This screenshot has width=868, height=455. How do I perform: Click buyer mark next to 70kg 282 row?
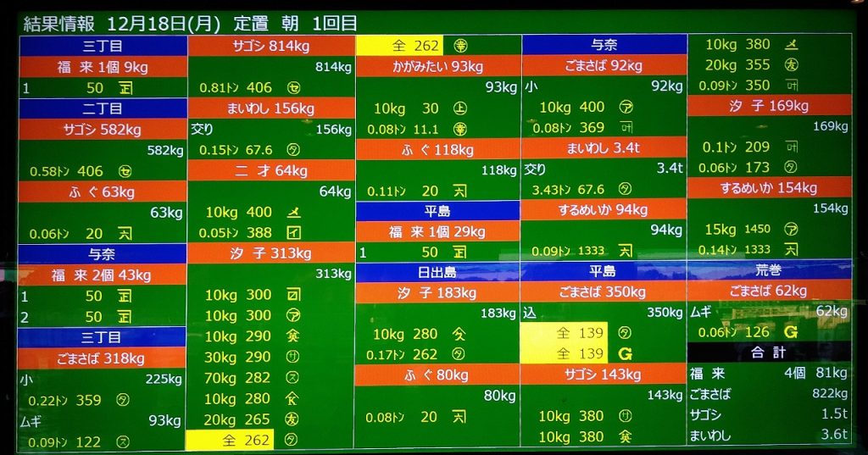tap(293, 378)
